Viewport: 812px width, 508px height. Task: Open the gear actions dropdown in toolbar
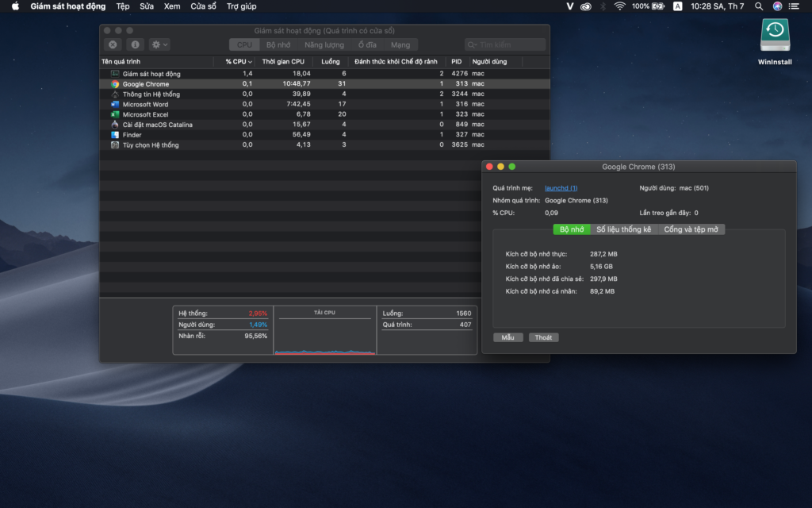(x=159, y=44)
